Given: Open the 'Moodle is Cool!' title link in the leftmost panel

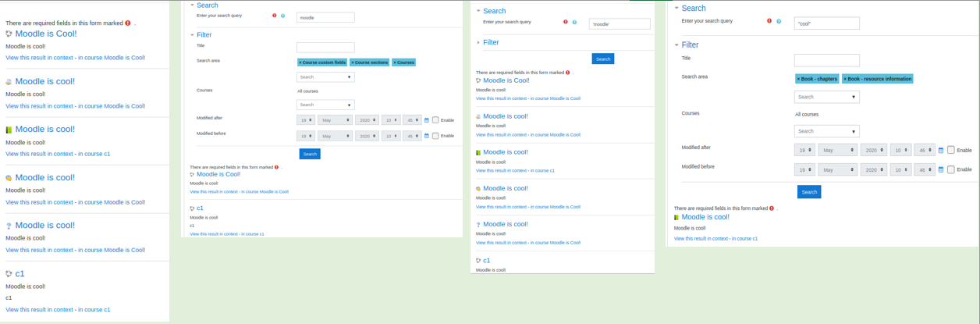Looking at the screenshot, I should point(46,34).
